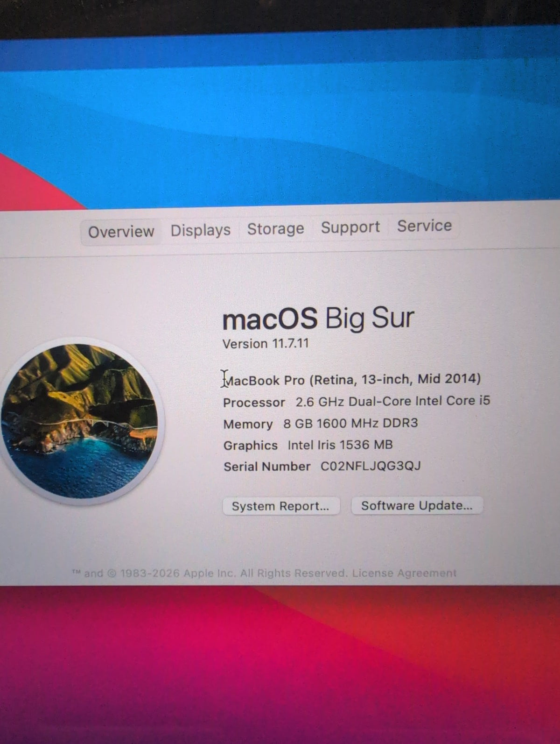Open the Service tab
The height and width of the screenshot is (744, 560).
tap(424, 226)
